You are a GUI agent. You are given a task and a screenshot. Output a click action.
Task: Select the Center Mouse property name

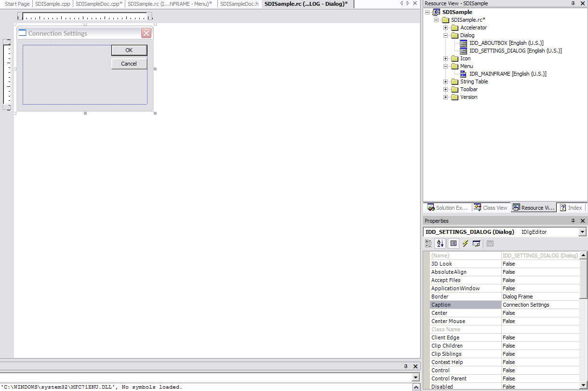466,321
